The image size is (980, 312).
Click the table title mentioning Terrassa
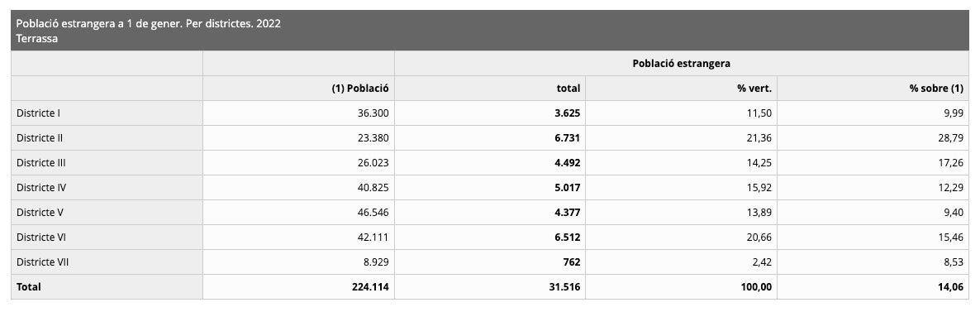tap(148, 31)
